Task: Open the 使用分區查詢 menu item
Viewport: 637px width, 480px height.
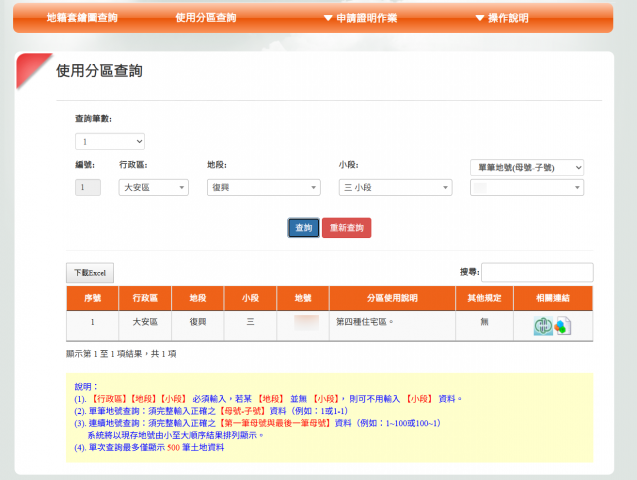Action: click(x=206, y=18)
